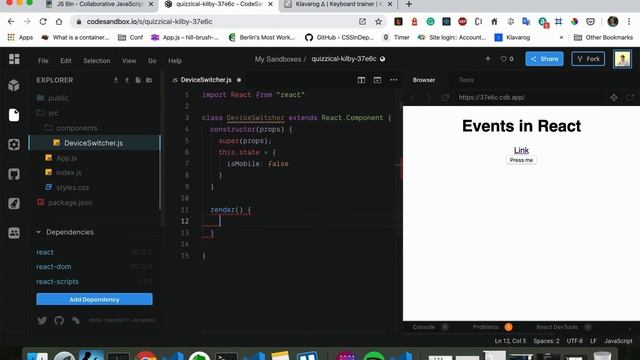
Task: Click the Add Dependency button
Action: pyautogui.click(x=94, y=299)
